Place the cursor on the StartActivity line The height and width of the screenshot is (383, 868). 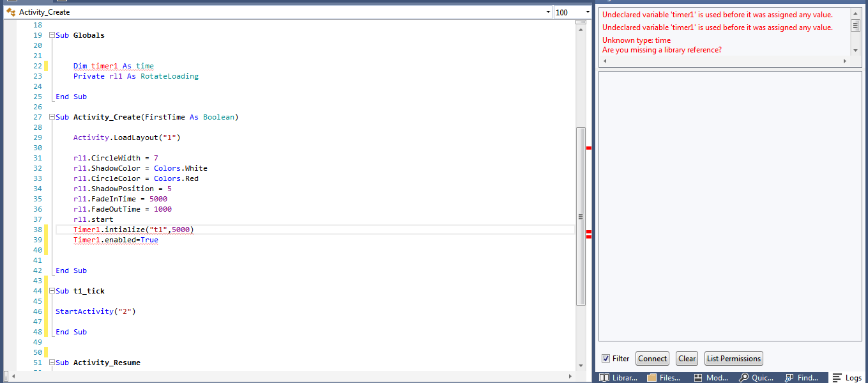point(96,311)
